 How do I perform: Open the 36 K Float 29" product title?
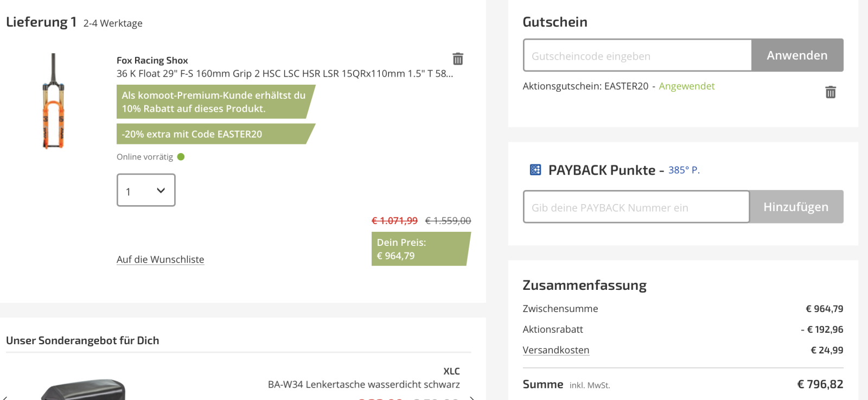click(x=285, y=74)
